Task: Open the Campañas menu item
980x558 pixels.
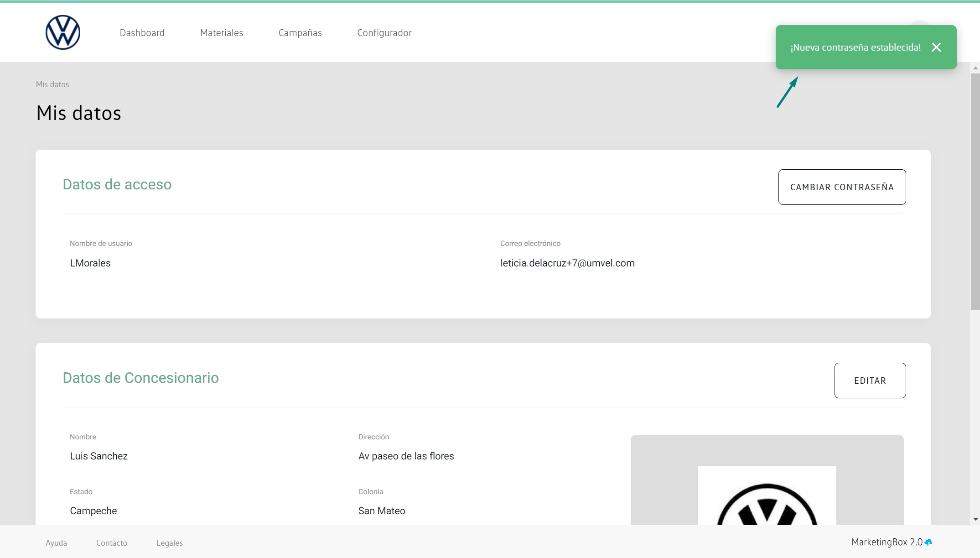Action: (x=300, y=33)
